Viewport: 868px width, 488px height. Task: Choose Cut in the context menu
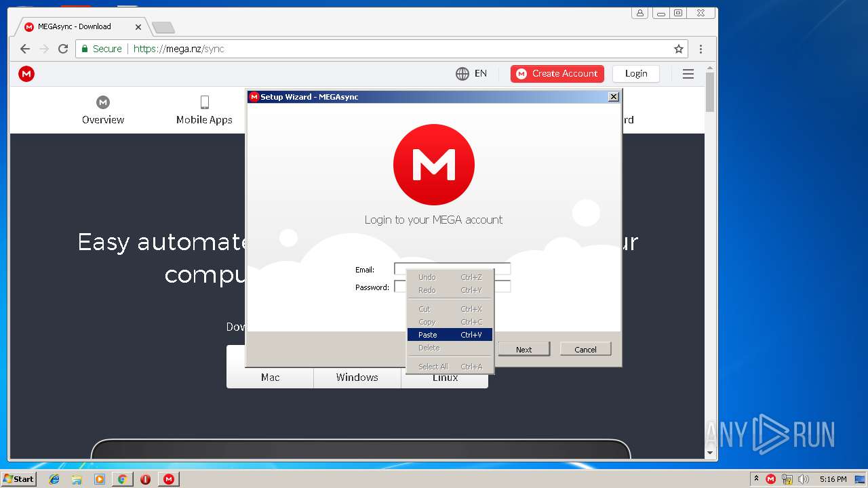click(450, 309)
